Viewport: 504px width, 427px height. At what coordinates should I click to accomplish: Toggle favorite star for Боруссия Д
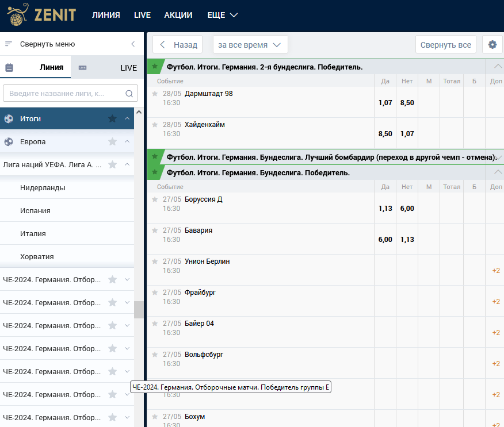pyautogui.click(x=155, y=199)
